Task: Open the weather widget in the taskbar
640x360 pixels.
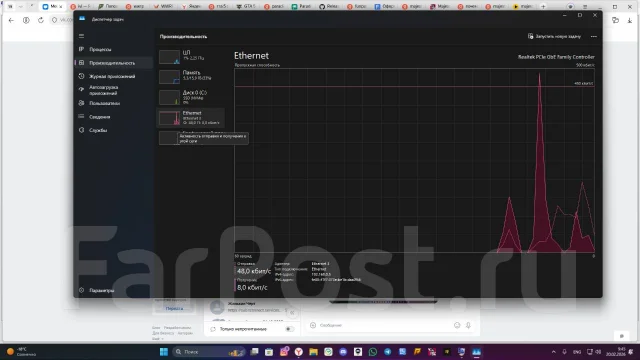Action: point(22,352)
